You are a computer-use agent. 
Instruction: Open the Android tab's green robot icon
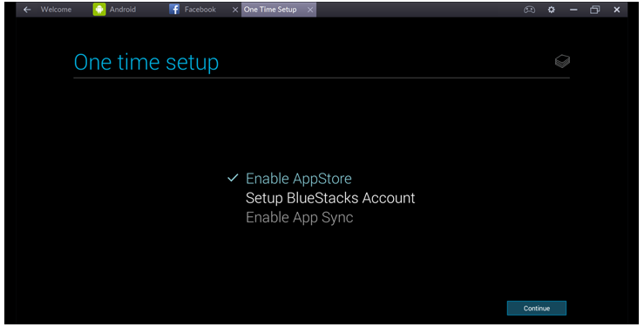99,10
